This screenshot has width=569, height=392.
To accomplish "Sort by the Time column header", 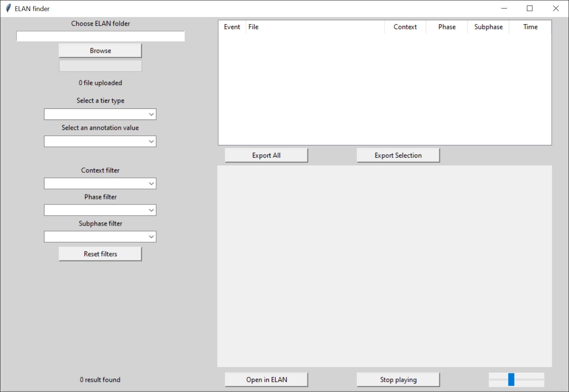I will pyautogui.click(x=530, y=27).
